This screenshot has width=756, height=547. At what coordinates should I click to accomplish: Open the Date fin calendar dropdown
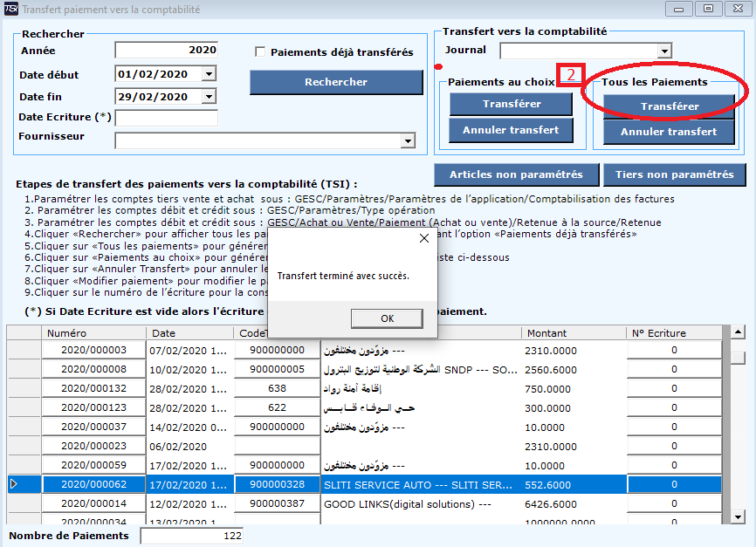pyautogui.click(x=209, y=96)
